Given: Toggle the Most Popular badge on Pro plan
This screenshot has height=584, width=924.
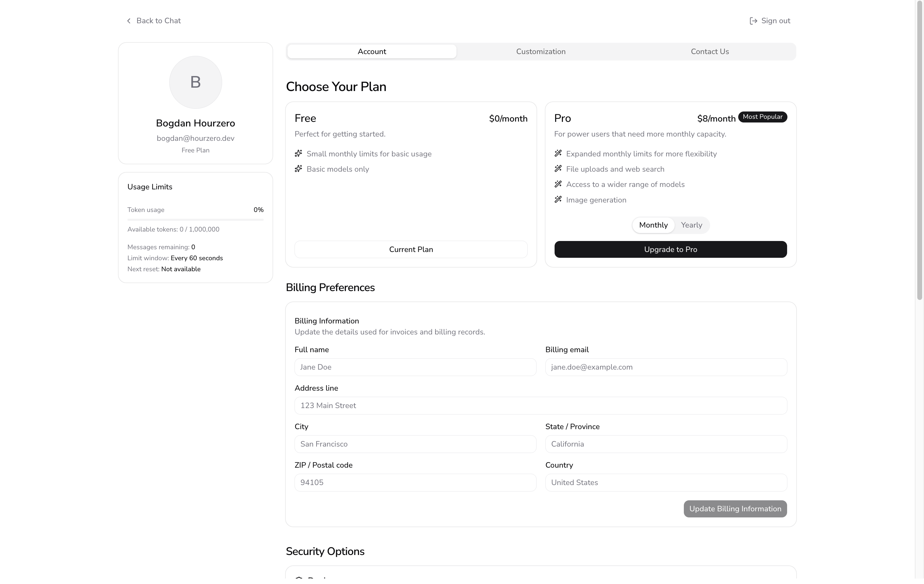Looking at the screenshot, I should pos(762,117).
